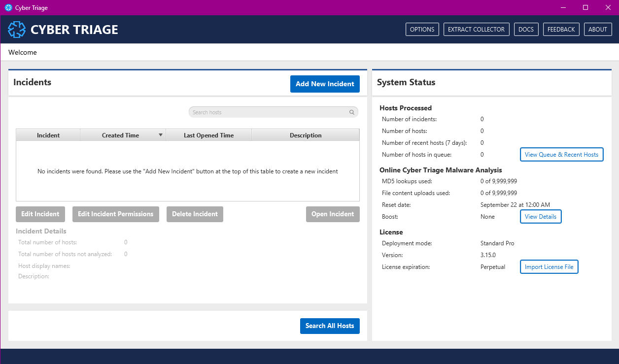Screen dimensions: 619x364
Task: Sort by the Description column header
Action: coord(306,135)
